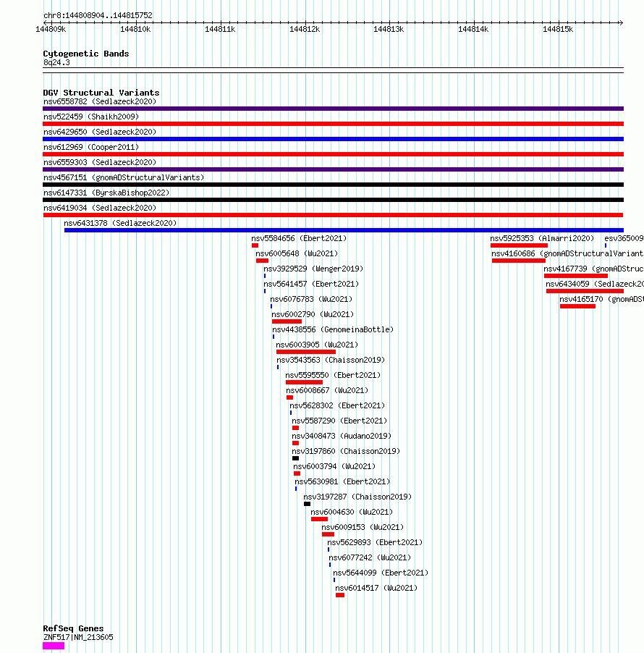Select nsv5630981 (Ebert2021) label
This screenshot has height=653, width=644.
tap(342, 481)
